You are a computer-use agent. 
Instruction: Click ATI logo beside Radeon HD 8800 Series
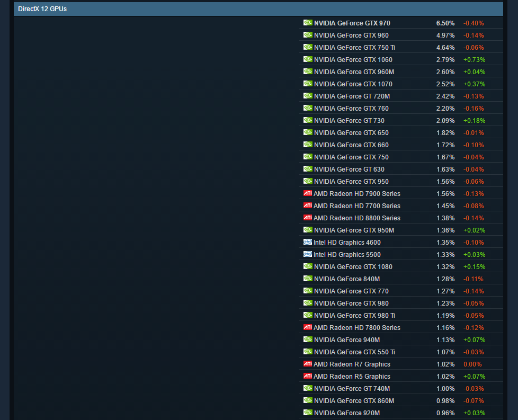tap(308, 218)
